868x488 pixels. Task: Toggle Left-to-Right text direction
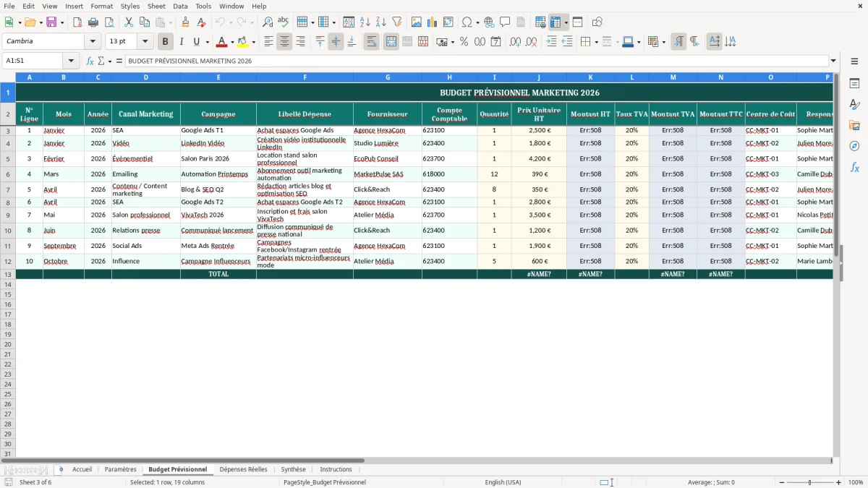pos(678,42)
